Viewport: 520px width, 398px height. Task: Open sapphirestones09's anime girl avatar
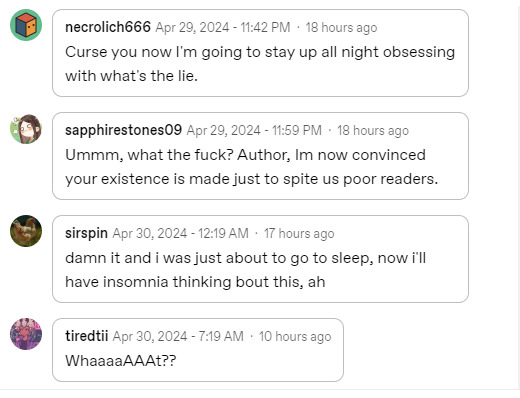pyautogui.click(x=26, y=129)
